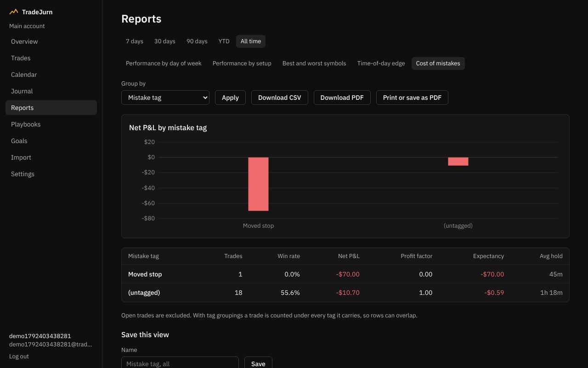The image size is (588, 368).
Task: Click the 55.6% win rate cell
Action: pyautogui.click(x=290, y=293)
